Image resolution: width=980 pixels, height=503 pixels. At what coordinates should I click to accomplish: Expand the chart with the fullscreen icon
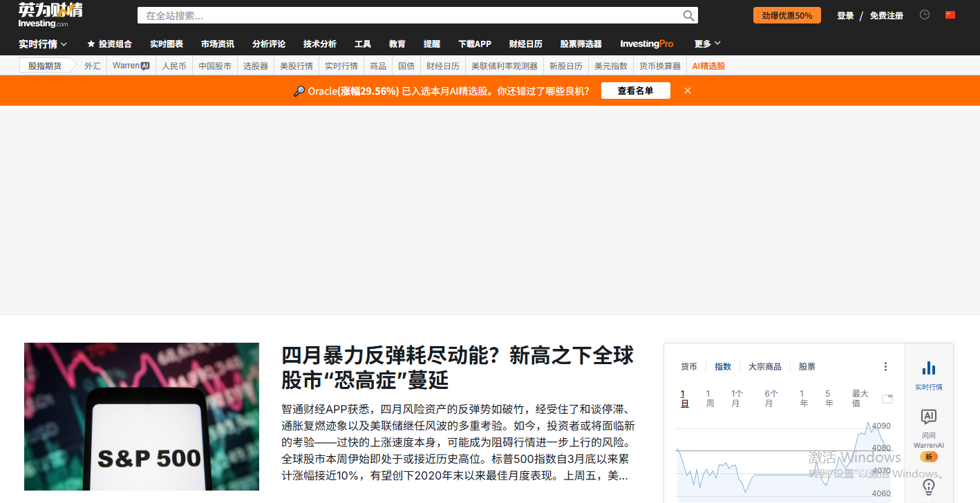[x=887, y=398]
